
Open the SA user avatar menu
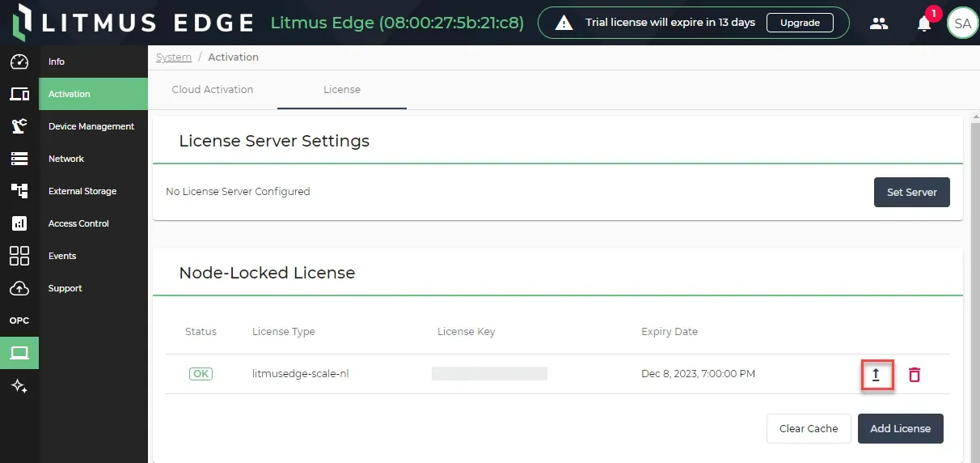click(962, 23)
